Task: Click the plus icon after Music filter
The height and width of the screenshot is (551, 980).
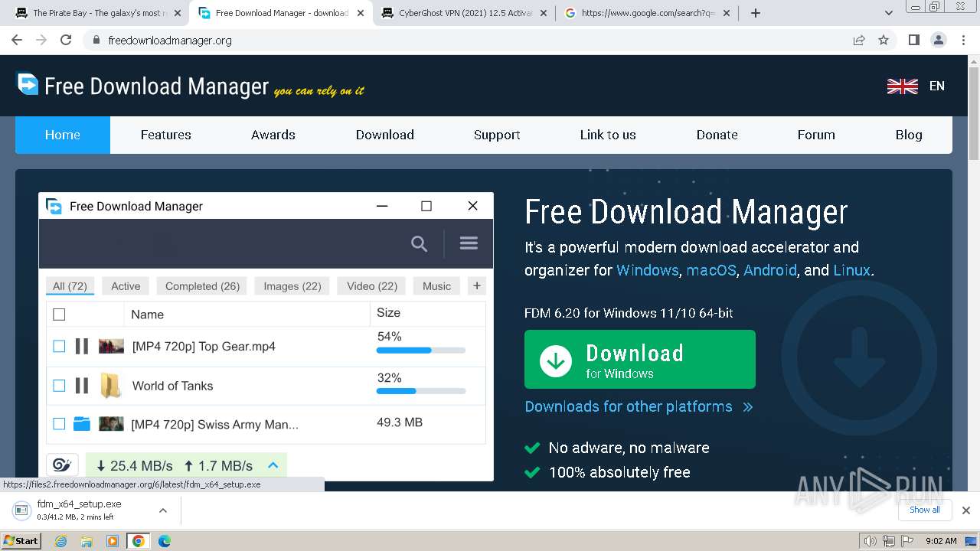Action: pos(477,285)
